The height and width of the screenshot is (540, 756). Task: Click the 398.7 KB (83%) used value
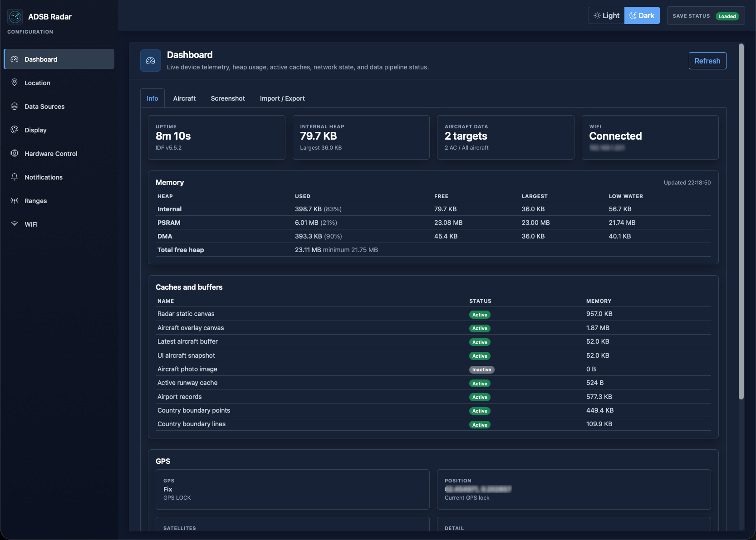pyautogui.click(x=318, y=209)
